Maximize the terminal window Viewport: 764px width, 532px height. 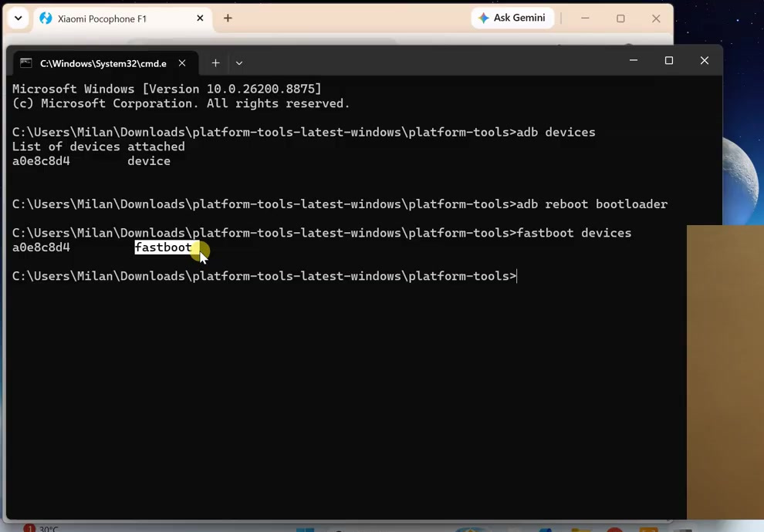click(669, 60)
